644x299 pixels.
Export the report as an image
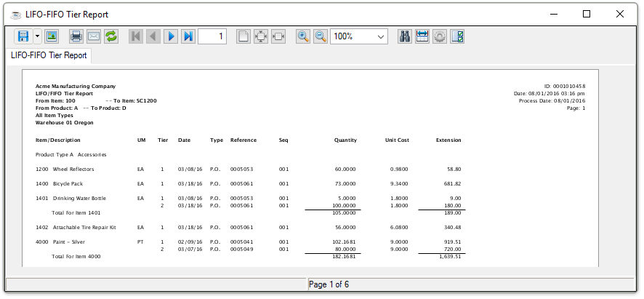point(52,36)
